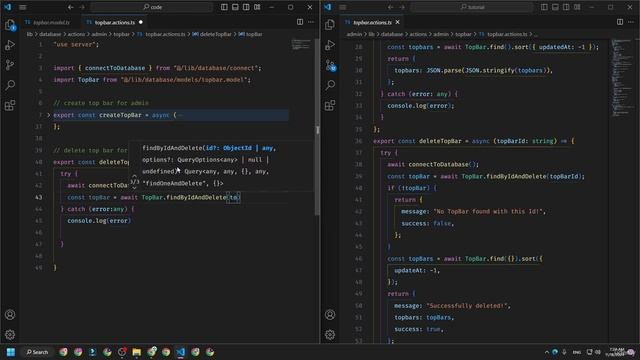Viewport: 640px width, 360px height.
Task: Open more editor actions in right window
Action: (x=631, y=22)
